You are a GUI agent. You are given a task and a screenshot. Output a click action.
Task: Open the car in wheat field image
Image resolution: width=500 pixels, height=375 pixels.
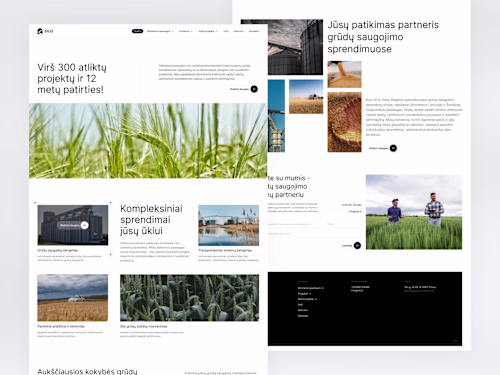pyautogui.click(x=73, y=298)
